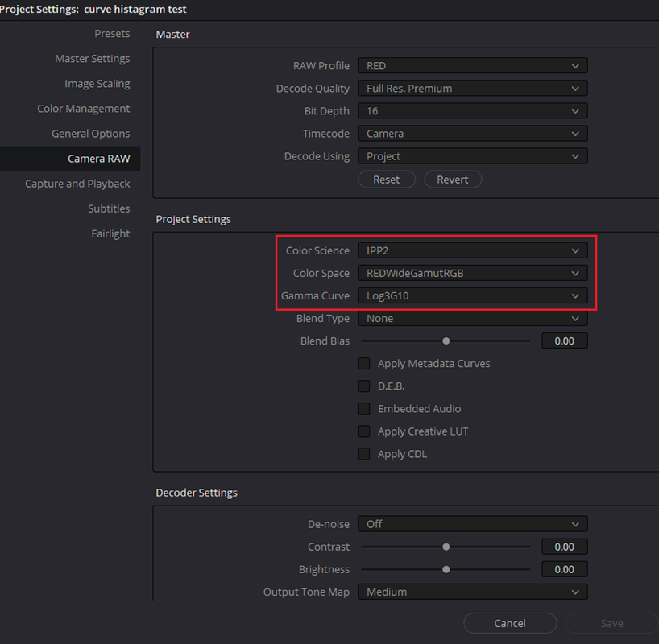Open the De-noise dropdown
Viewport: 659px width, 644px height.
pos(472,524)
